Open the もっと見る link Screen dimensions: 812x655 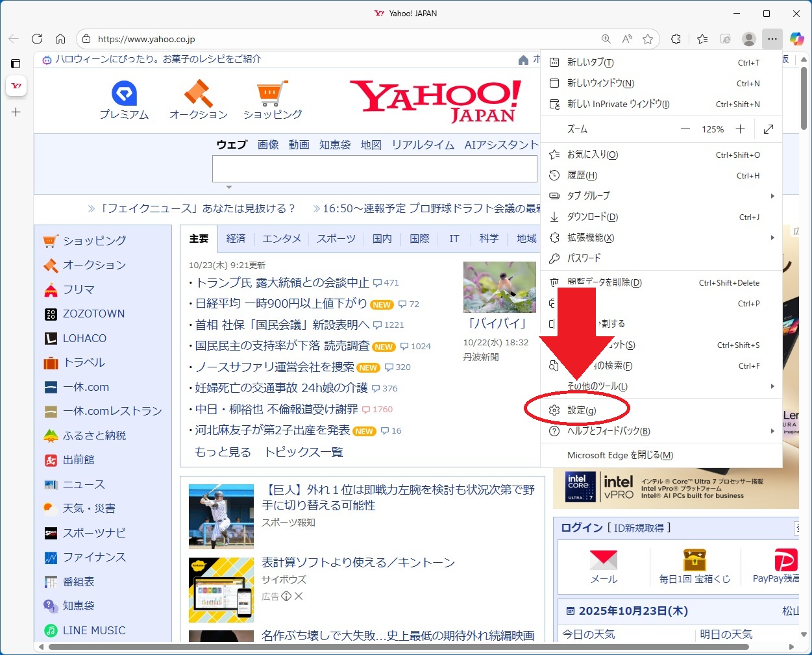(x=223, y=452)
